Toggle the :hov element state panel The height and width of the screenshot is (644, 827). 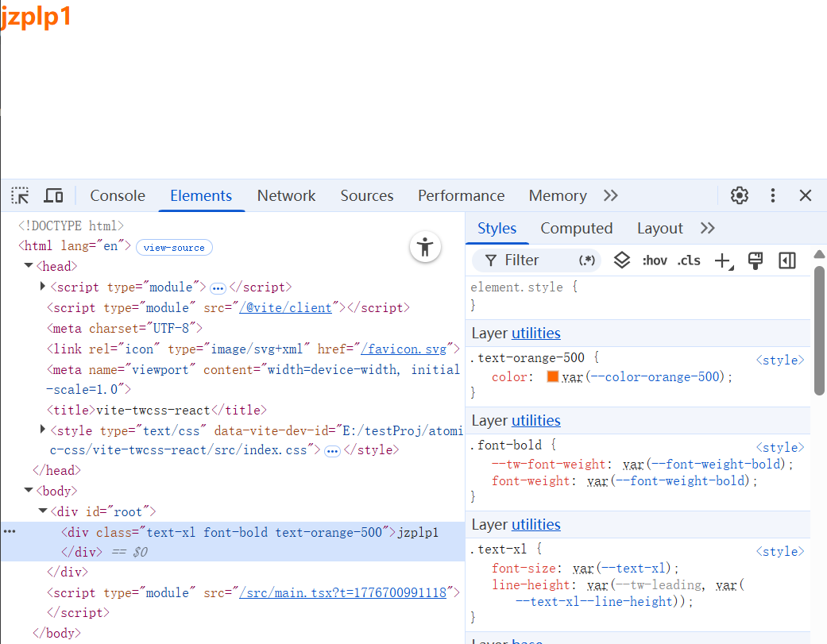(x=655, y=260)
